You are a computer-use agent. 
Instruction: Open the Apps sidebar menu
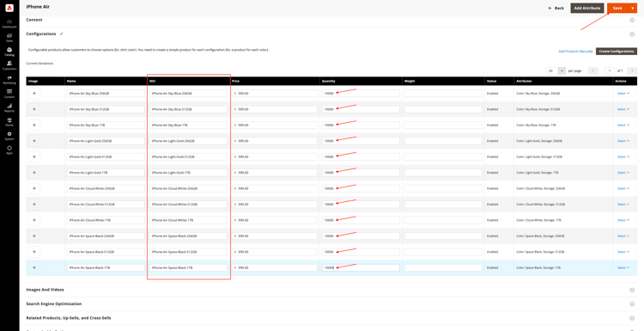point(9,150)
